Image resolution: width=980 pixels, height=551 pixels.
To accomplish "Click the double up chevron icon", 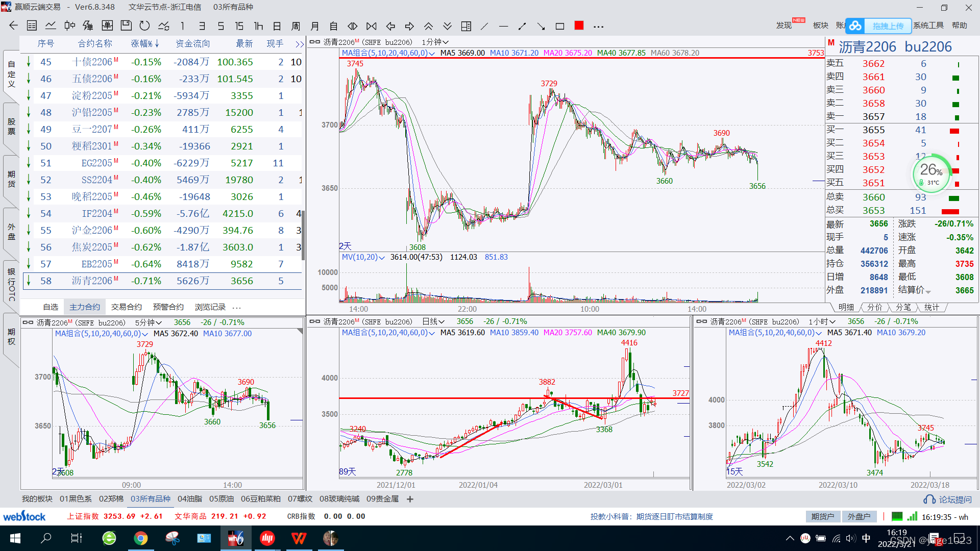I will click(x=428, y=26).
